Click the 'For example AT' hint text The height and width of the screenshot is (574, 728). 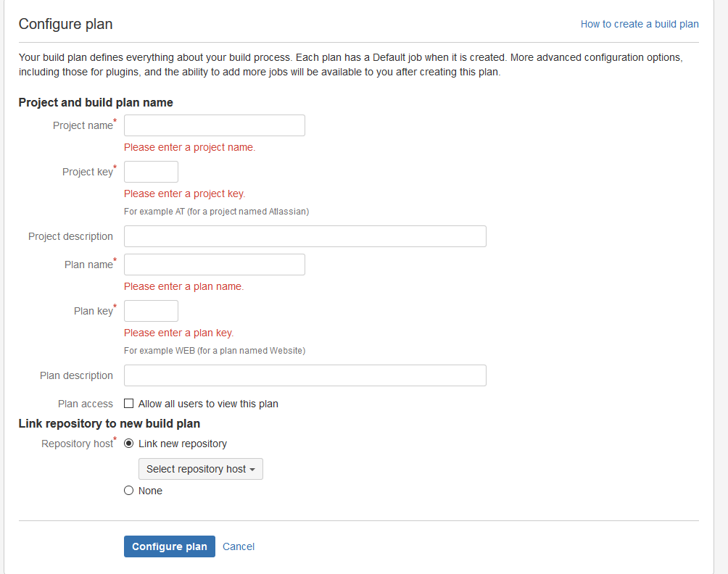[x=216, y=212]
